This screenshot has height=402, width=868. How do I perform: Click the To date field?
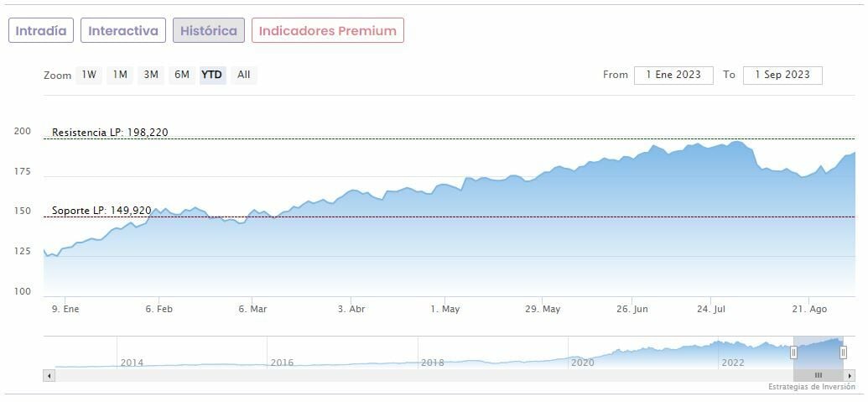[782, 75]
